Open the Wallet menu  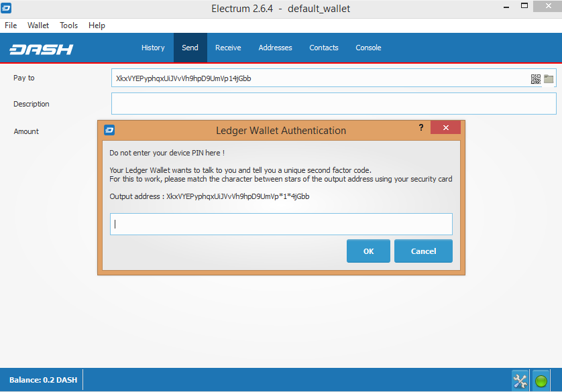[x=38, y=25]
